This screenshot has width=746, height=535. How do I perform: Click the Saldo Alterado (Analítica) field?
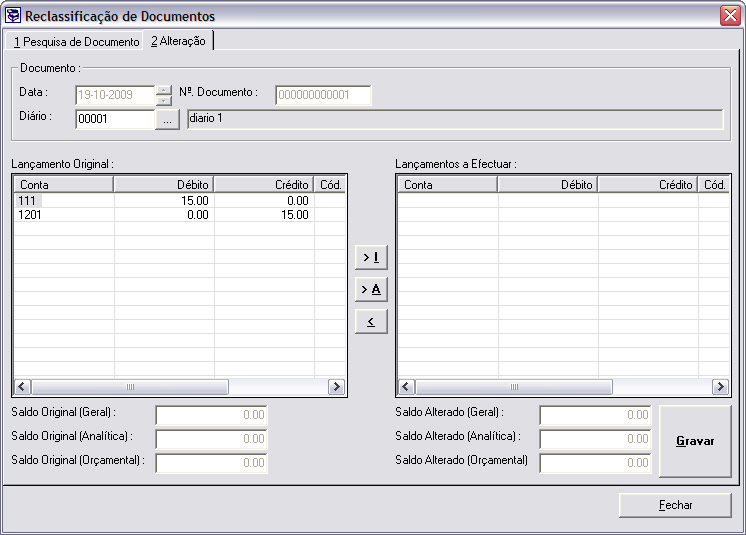(596, 439)
